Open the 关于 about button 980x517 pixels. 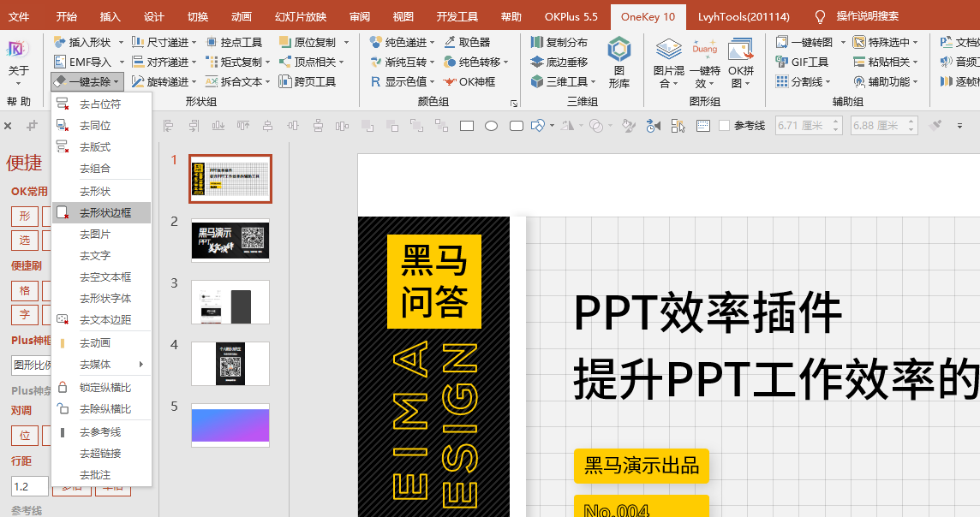18,62
